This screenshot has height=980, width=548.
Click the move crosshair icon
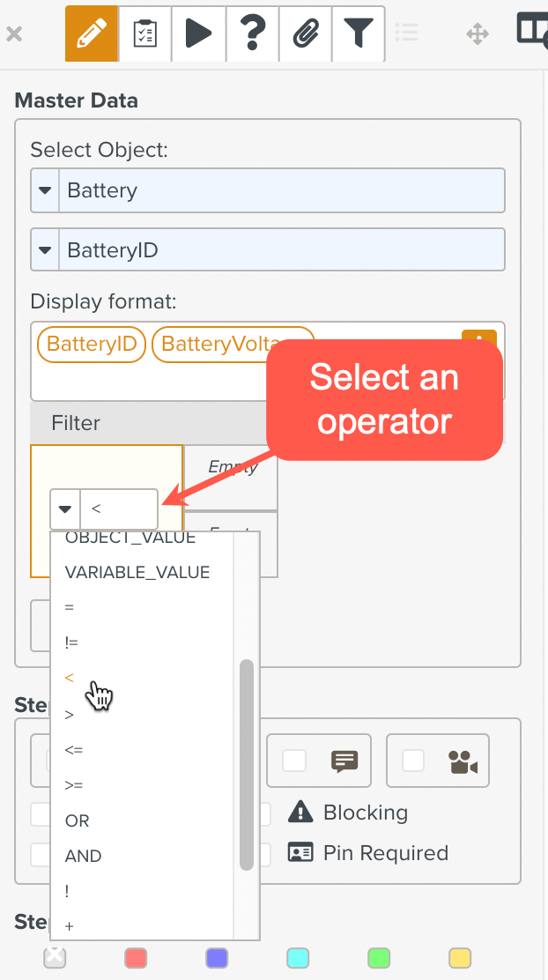(x=477, y=33)
